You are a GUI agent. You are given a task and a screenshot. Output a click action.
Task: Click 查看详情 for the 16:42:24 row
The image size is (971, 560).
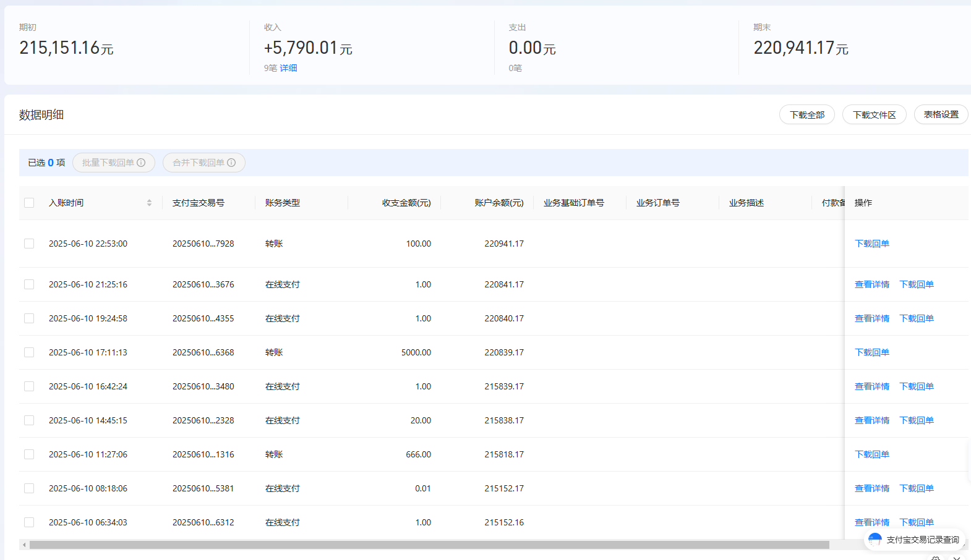click(x=872, y=386)
